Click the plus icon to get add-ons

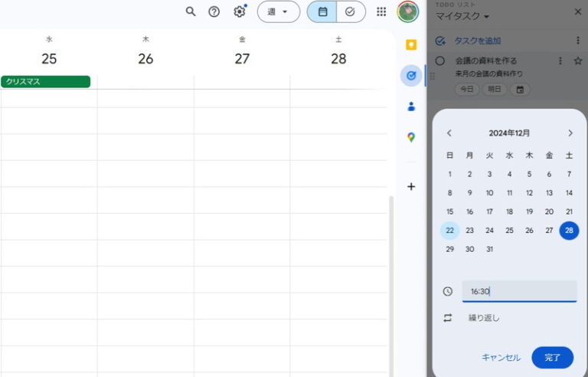point(411,186)
